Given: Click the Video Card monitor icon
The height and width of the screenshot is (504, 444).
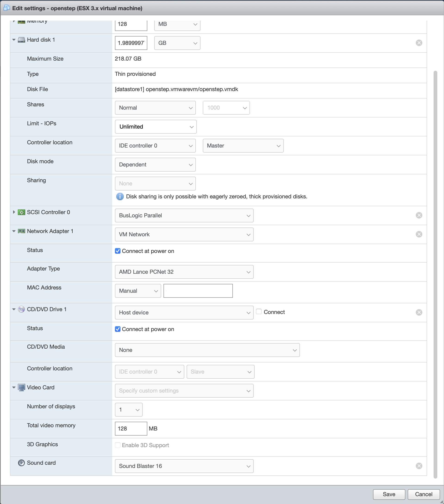Looking at the screenshot, I should pos(22,387).
